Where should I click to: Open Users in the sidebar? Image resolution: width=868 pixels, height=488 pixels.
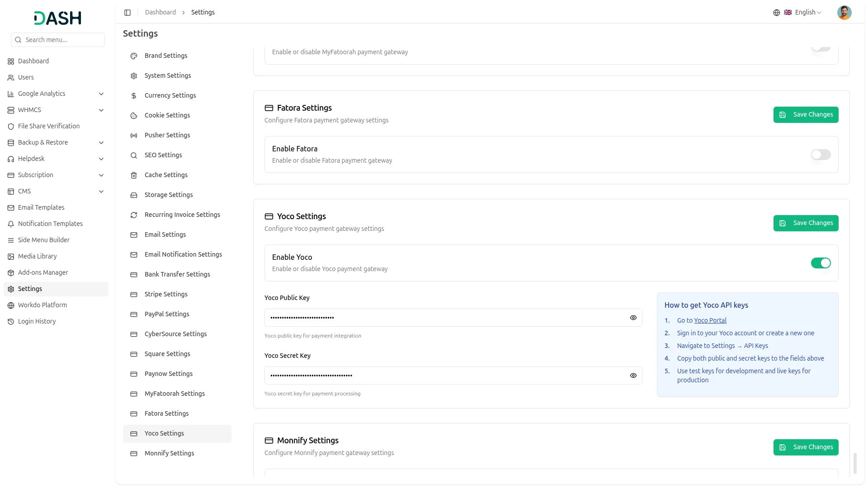point(56,77)
